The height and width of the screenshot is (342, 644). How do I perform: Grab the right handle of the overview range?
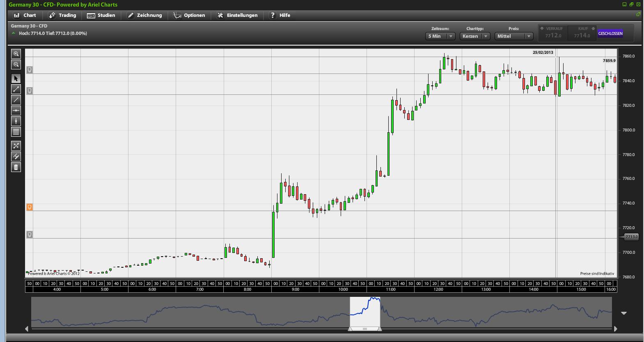(380, 328)
